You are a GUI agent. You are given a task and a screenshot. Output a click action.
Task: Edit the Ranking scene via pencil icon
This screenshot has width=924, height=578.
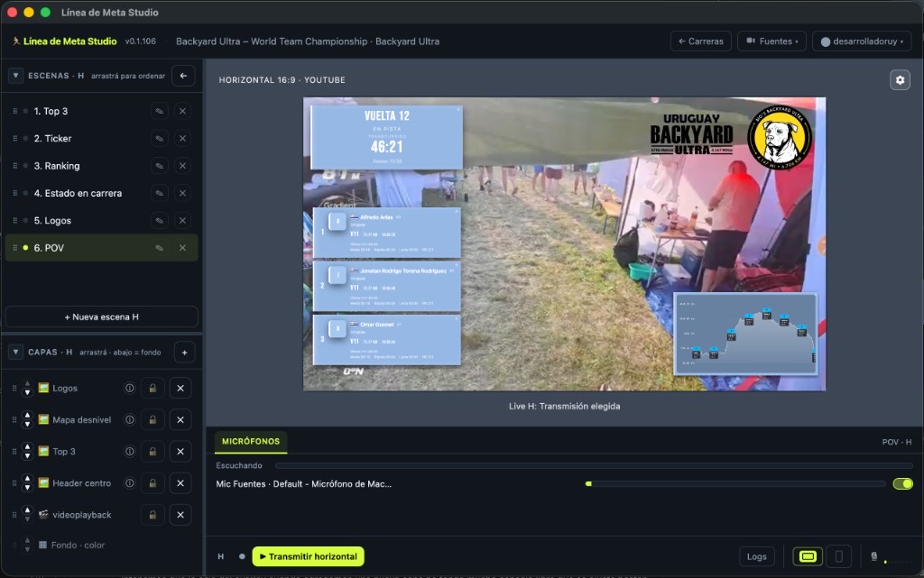point(159,166)
